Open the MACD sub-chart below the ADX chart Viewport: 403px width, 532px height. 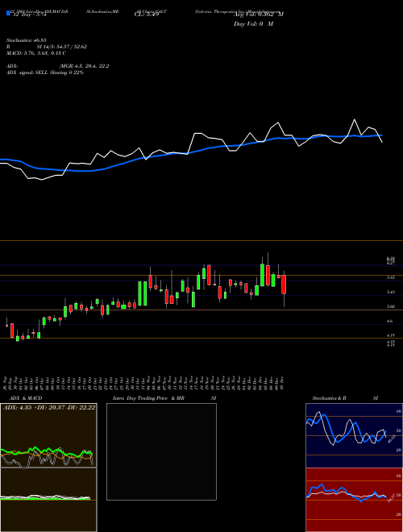point(48,500)
